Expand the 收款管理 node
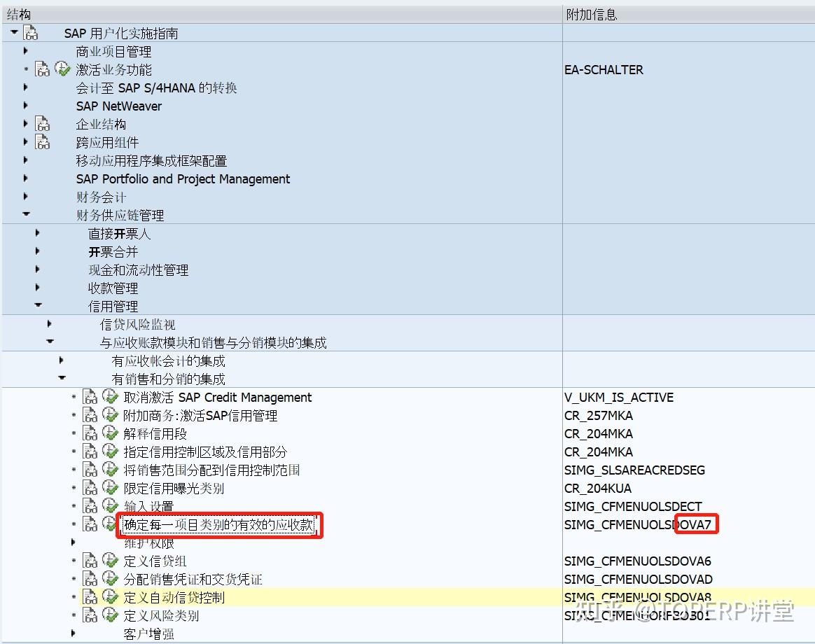Screen dimensions: 815x644 (37, 288)
